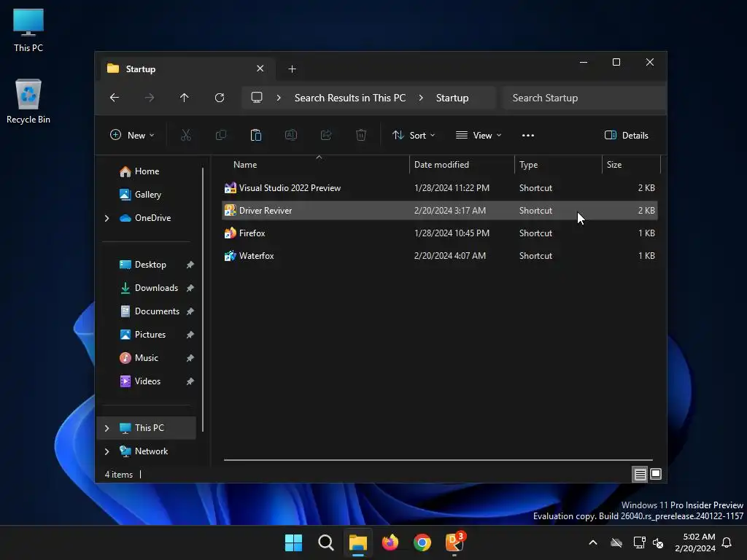Click Search Results in This PC breadcrumb

tap(350, 98)
